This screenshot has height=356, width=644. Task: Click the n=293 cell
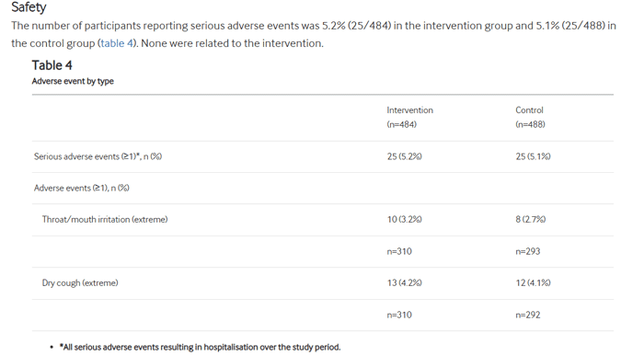528,251
